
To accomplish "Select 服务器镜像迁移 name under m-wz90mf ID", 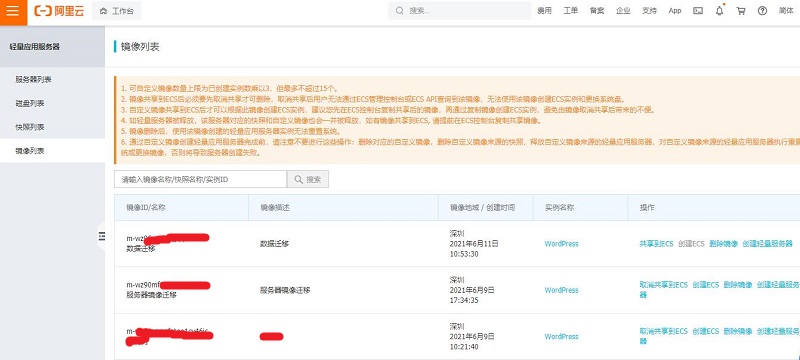I will pyautogui.click(x=152, y=295).
